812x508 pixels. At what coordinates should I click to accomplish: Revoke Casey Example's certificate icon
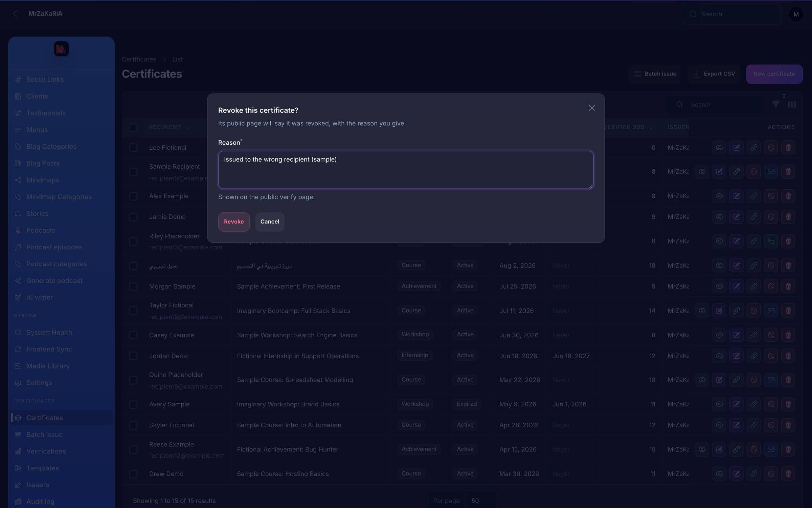pos(771,335)
